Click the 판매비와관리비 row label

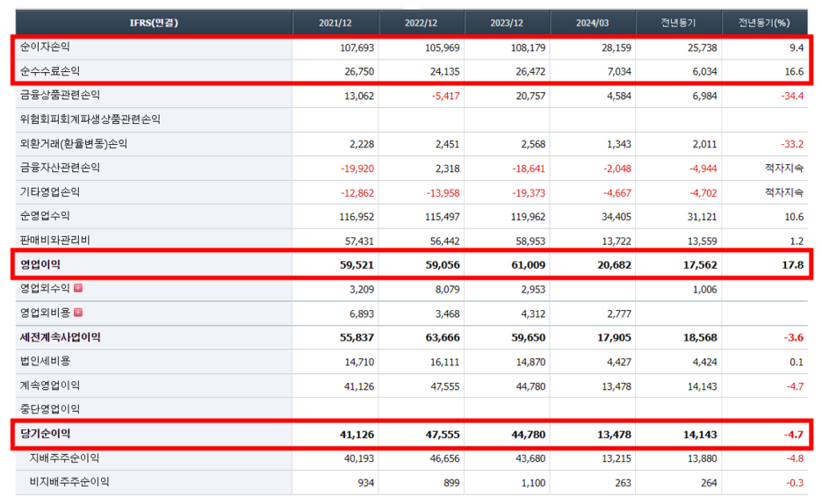pyautogui.click(x=55, y=241)
